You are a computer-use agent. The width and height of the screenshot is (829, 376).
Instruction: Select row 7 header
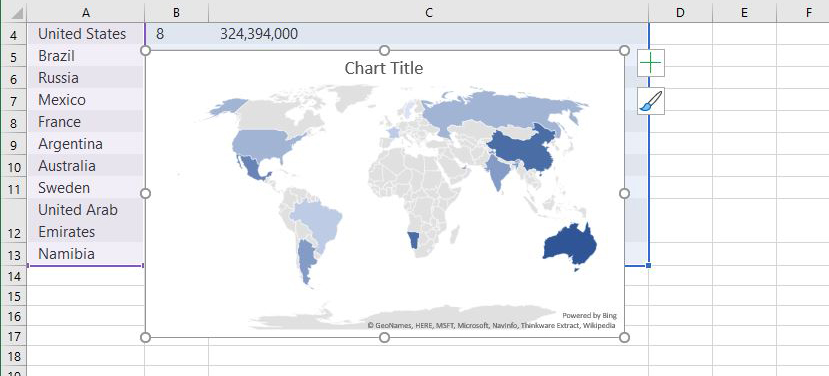[x=14, y=100]
